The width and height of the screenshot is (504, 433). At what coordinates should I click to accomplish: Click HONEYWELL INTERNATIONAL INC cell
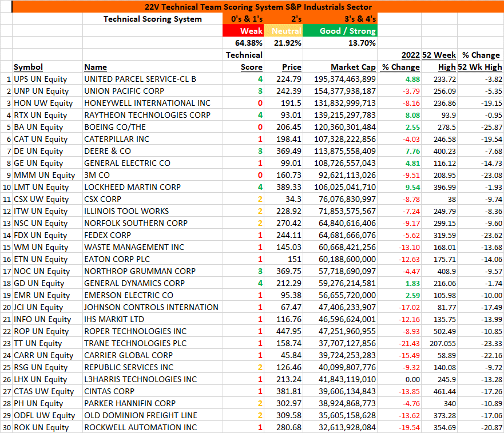coord(152,103)
